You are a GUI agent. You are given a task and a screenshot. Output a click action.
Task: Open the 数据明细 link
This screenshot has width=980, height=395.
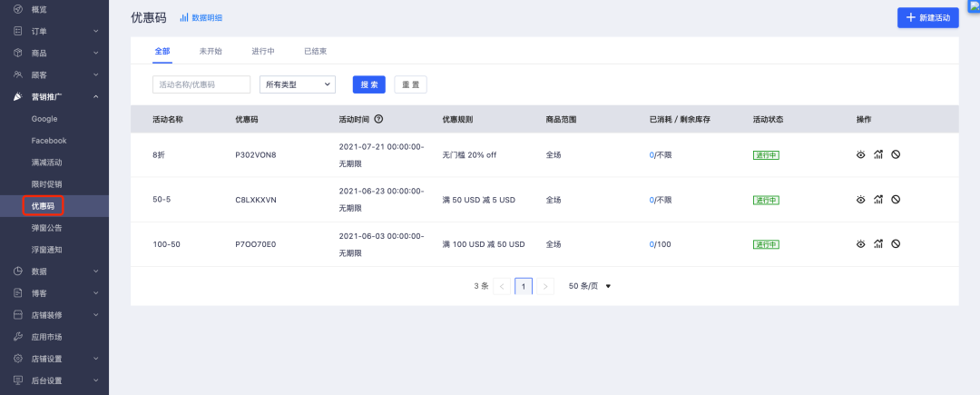(x=207, y=17)
